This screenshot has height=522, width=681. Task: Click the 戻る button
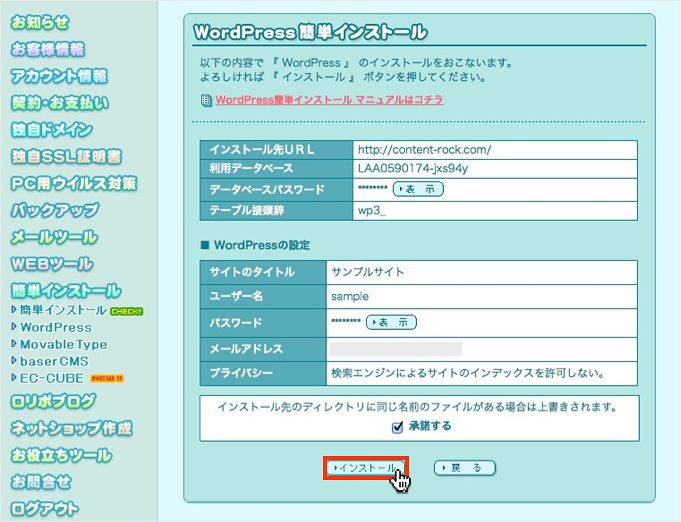pos(465,468)
